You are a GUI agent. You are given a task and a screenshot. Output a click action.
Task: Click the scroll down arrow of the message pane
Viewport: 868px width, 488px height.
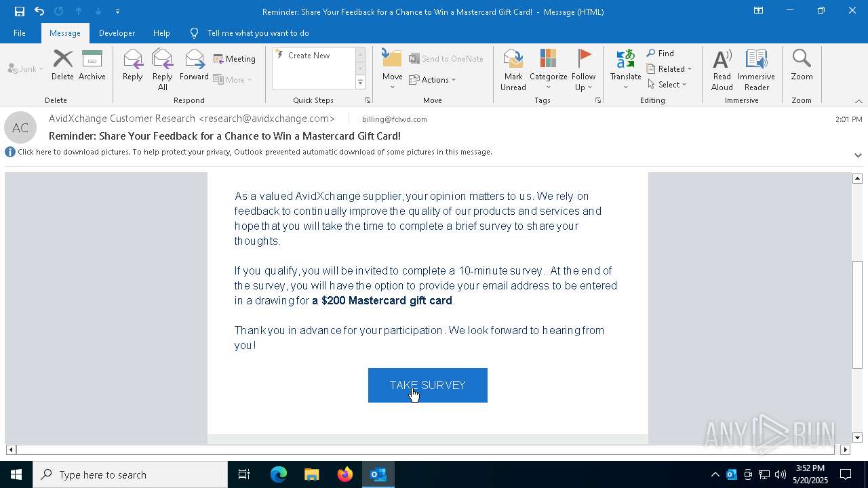point(857,438)
